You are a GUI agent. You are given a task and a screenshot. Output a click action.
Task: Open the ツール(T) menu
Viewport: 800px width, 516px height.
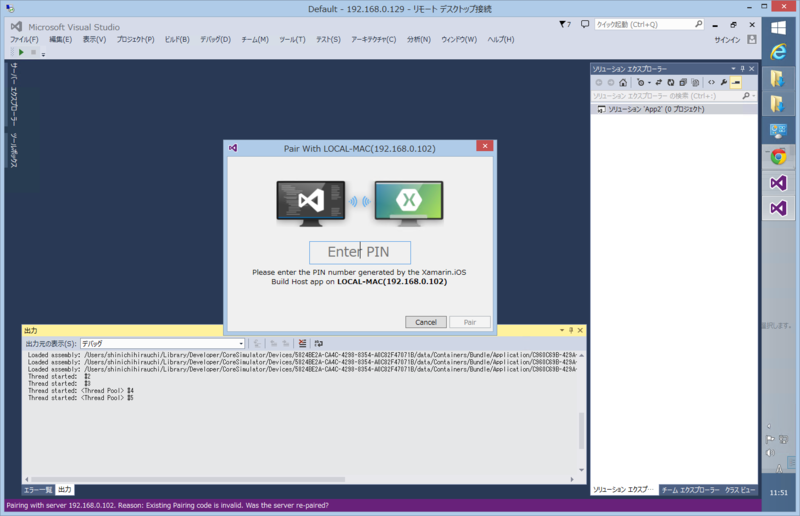(292, 39)
